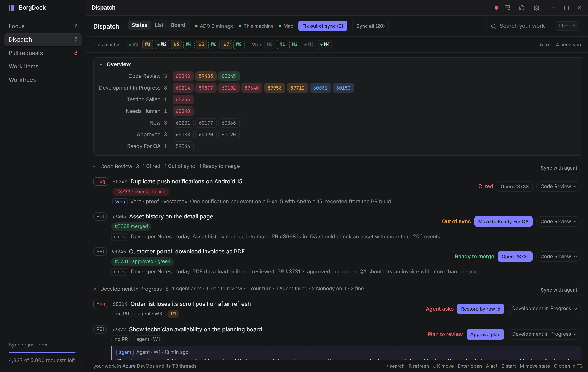
Task: Open Work items in the sidebar
Action: (43, 66)
